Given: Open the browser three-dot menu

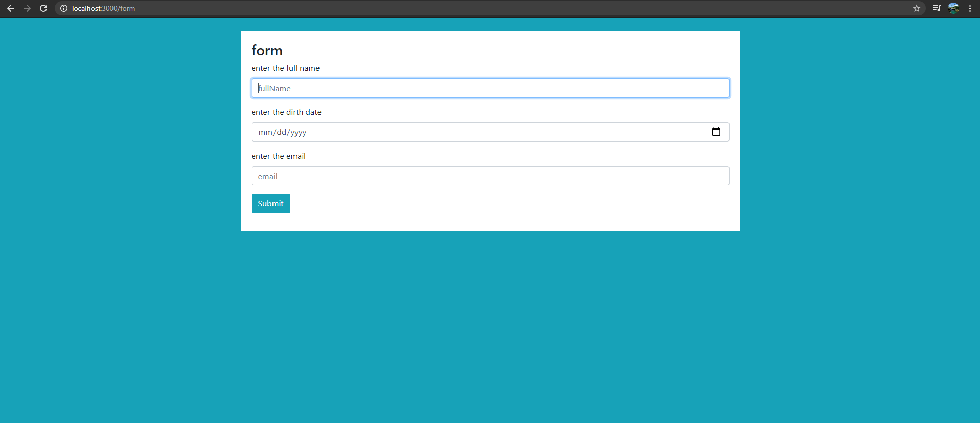Looking at the screenshot, I should pyautogui.click(x=970, y=8).
